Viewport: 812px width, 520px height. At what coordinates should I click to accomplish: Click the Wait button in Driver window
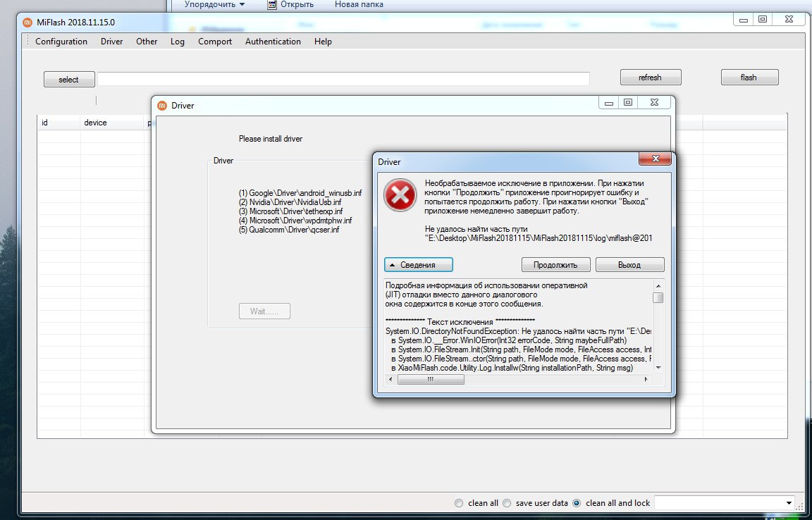pos(264,311)
